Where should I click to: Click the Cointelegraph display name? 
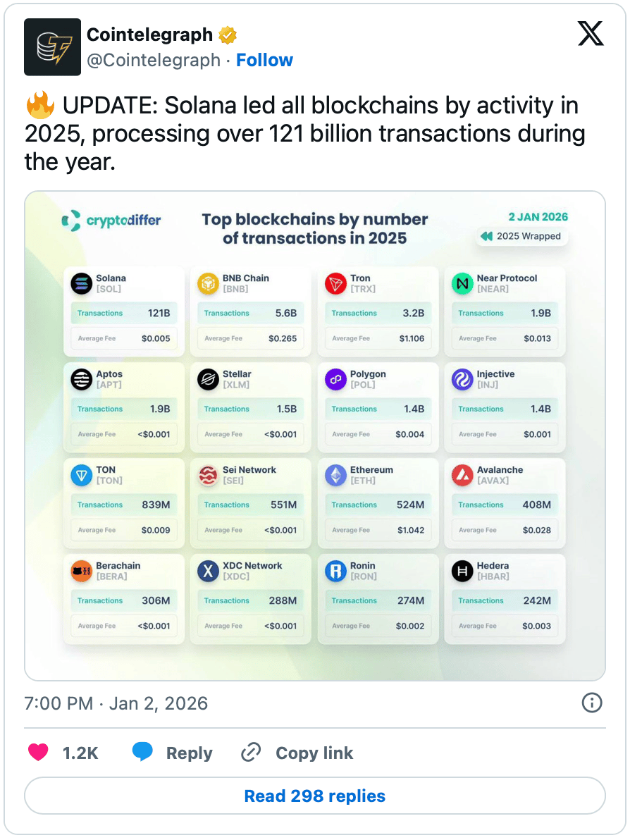click(x=150, y=35)
